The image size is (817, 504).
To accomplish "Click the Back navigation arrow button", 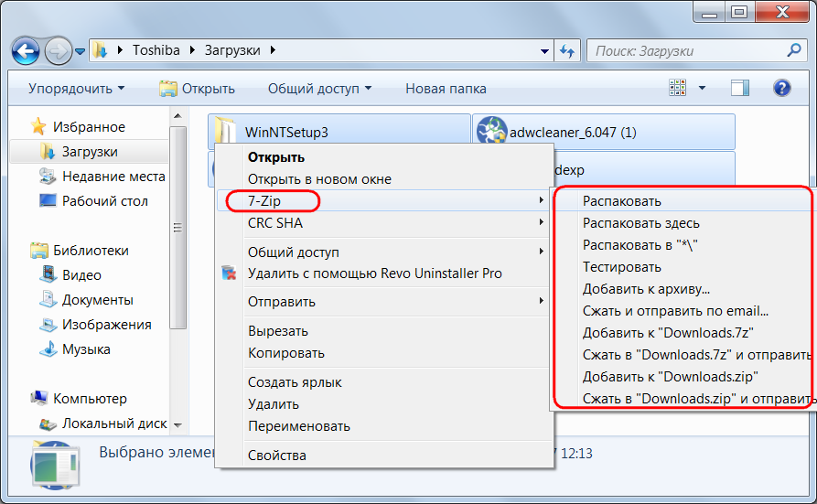I will click(27, 49).
